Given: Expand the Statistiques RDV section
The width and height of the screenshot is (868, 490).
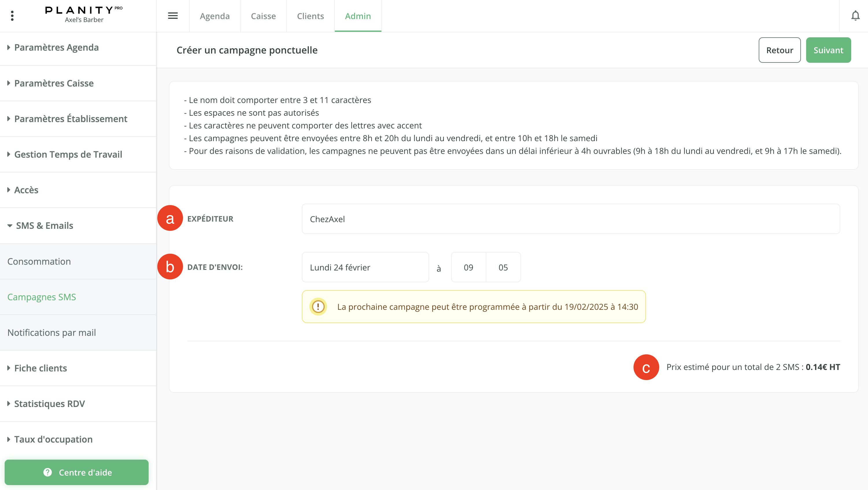Looking at the screenshot, I should 49,404.
